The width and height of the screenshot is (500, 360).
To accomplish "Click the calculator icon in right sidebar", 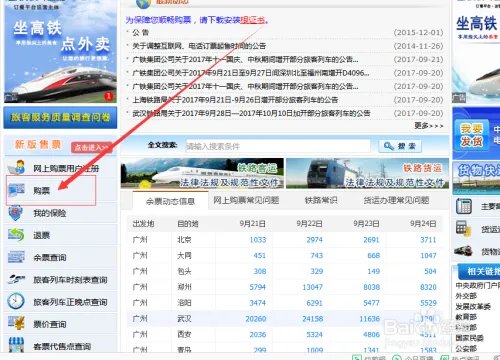I will click(x=463, y=229).
